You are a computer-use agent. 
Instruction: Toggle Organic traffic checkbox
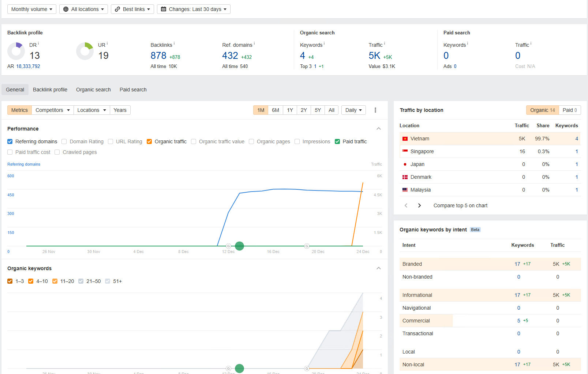click(149, 141)
